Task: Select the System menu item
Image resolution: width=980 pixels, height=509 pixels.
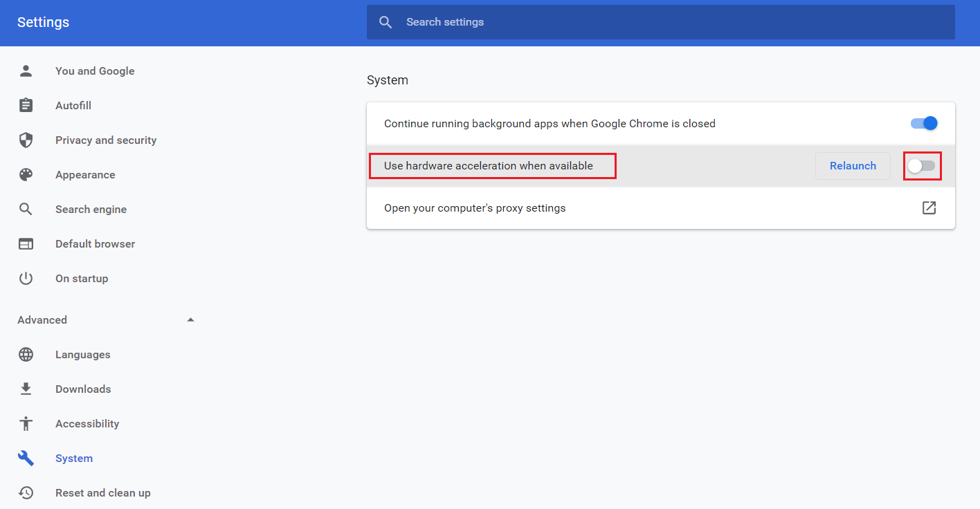Action: click(x=74, y=458)
